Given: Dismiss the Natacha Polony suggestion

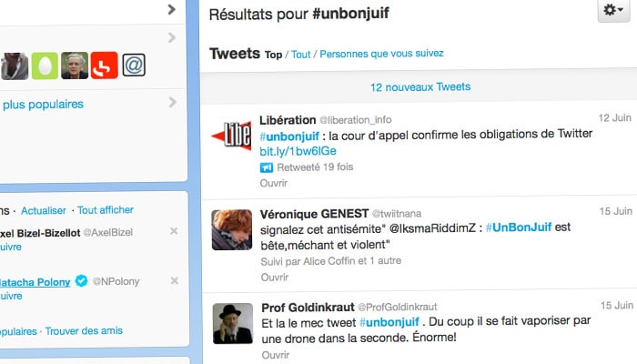Looking at the screenshot, I should [x=175, y=280].
